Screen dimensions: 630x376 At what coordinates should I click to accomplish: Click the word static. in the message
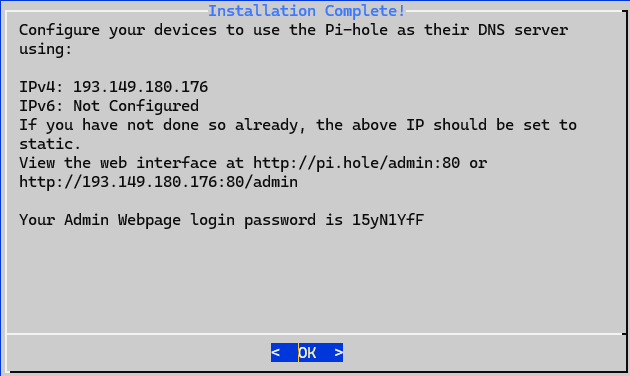pos(50,144)
